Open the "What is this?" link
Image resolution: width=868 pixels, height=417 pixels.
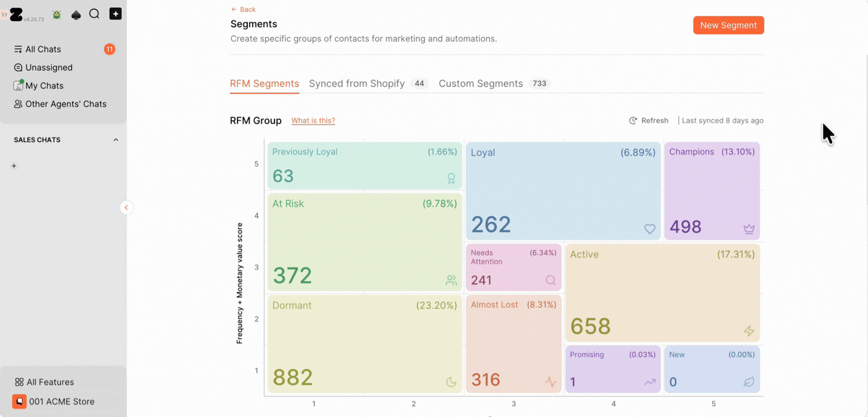(x=313, y=120)
